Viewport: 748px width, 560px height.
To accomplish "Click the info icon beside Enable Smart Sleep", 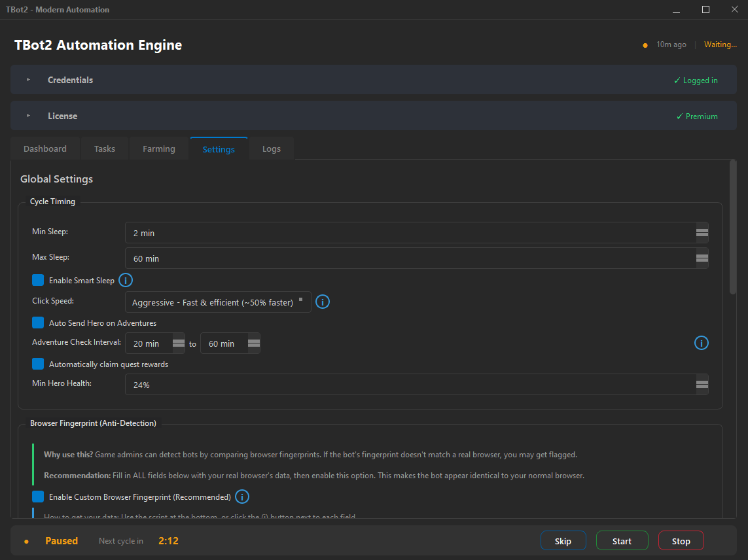I will 126,280.
